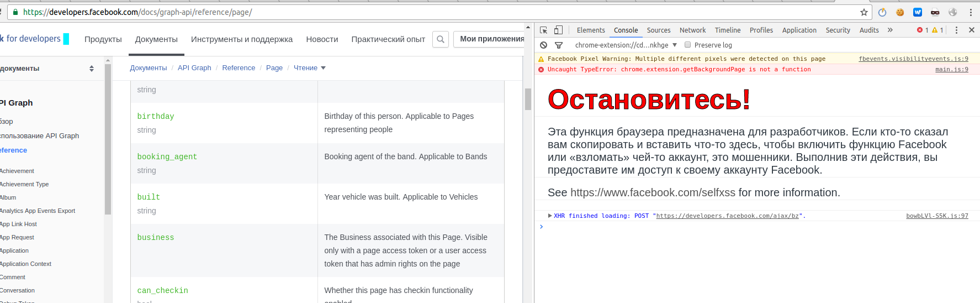Open the console filter funnel icon

pos(559,45)
